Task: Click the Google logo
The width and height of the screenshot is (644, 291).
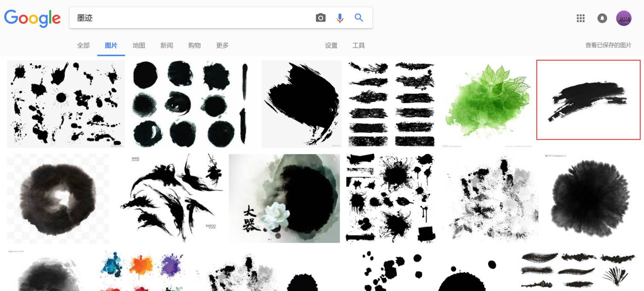Action: tap(33, 18)
